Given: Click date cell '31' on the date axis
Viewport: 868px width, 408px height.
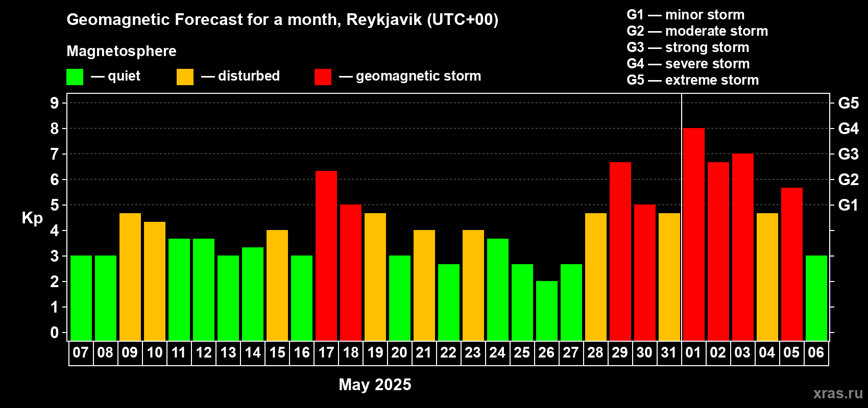Looking at the screenshot, I should (669, 353).
